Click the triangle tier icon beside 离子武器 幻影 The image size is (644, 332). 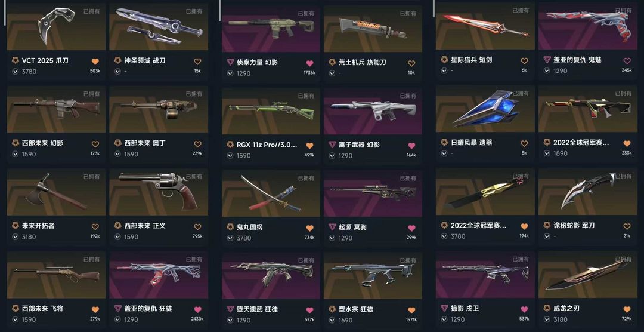tap(333, 145)
